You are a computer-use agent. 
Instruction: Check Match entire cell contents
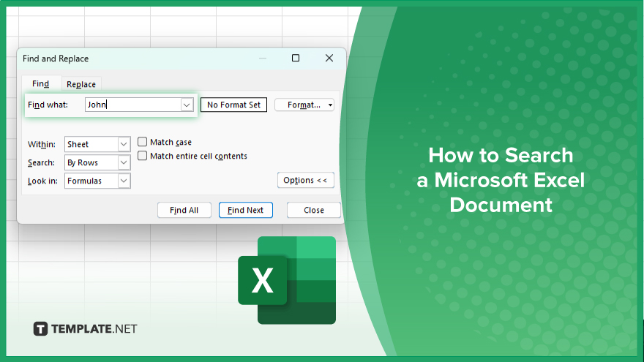pos(143,156)
